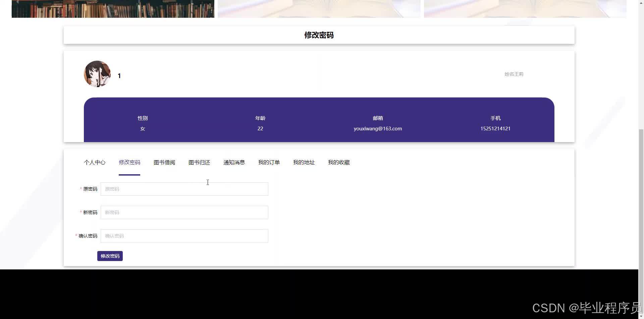644x319 pixels.
Task: Open the 我的订单 tab
Action: [269, 163]
